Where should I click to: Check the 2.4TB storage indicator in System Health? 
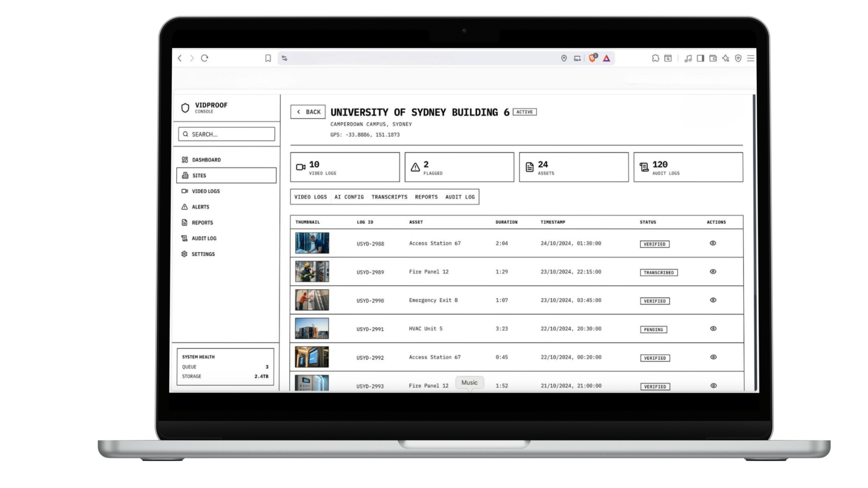[260, 376]
